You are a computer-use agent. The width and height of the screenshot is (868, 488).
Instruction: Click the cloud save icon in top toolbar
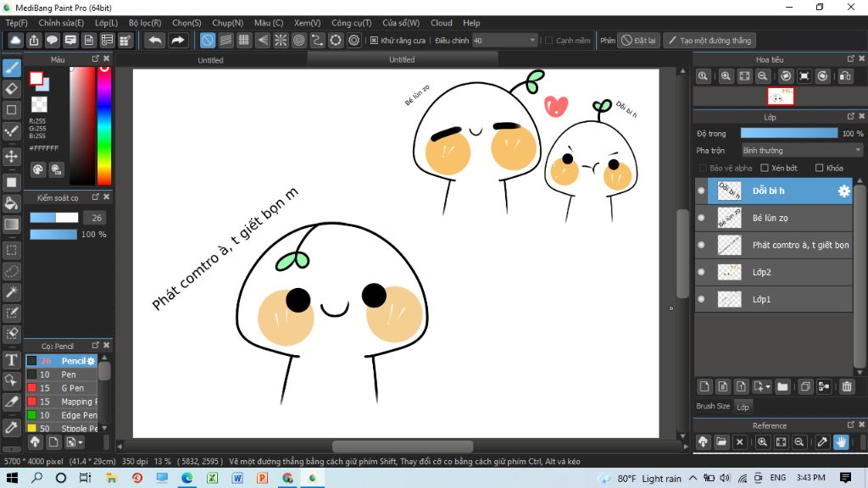click(15, 41)
